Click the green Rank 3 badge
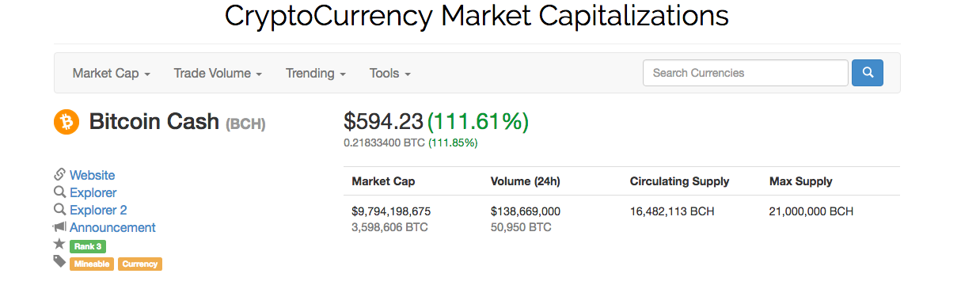 point(87,246)
